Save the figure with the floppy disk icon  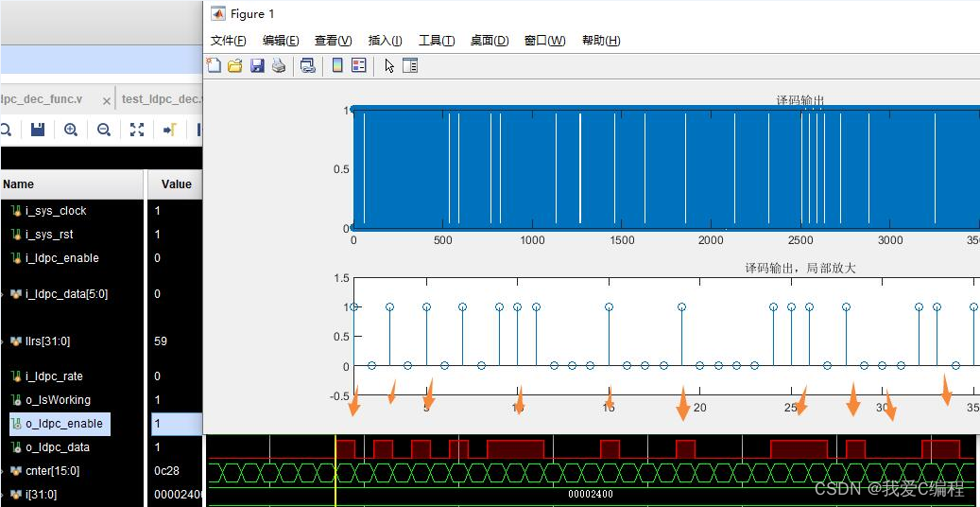[257, 66]
